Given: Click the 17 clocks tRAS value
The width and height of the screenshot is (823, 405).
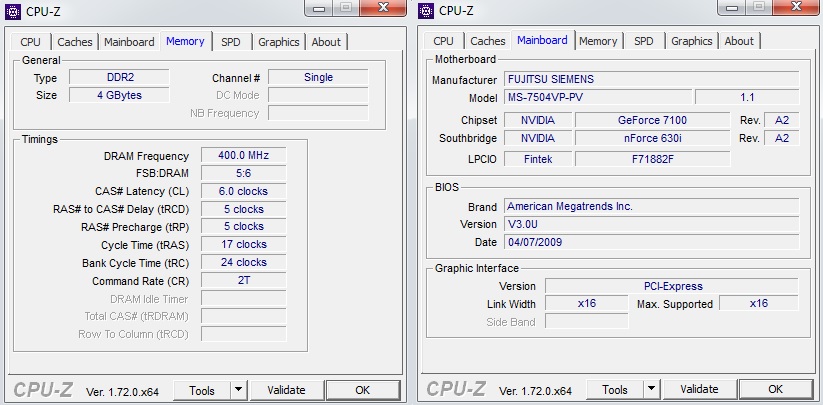Looking at the screenshot, I should (244, 245).
